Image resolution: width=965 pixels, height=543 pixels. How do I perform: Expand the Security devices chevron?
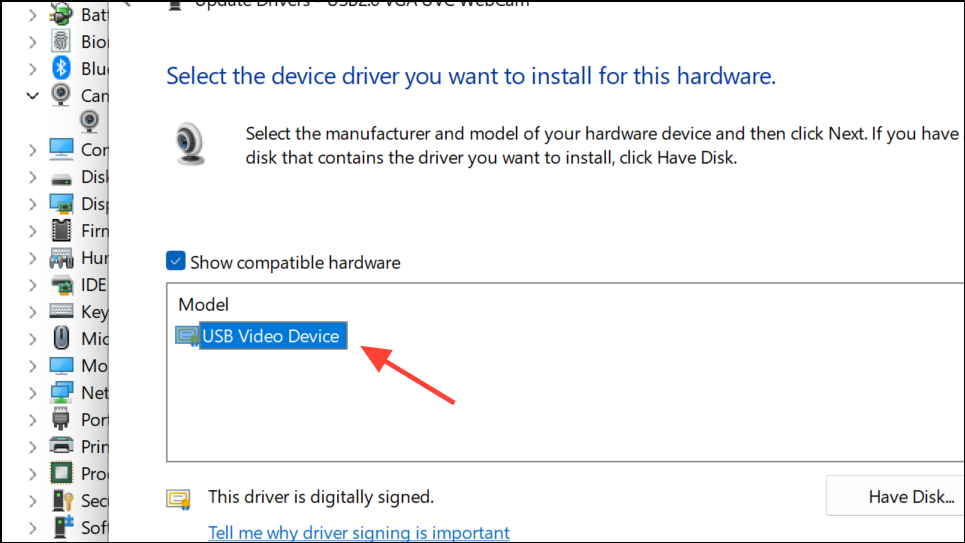point(33,500)
